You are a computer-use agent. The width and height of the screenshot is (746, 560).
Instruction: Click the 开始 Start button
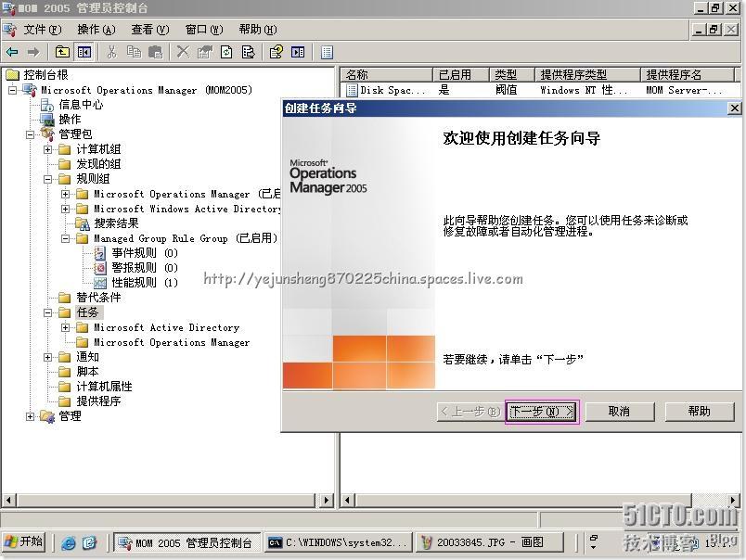click(24, 542)
